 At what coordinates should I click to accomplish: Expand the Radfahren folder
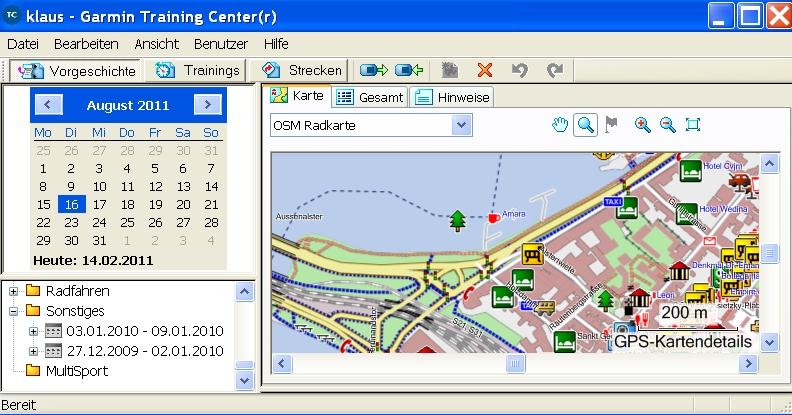coord(14,291)
